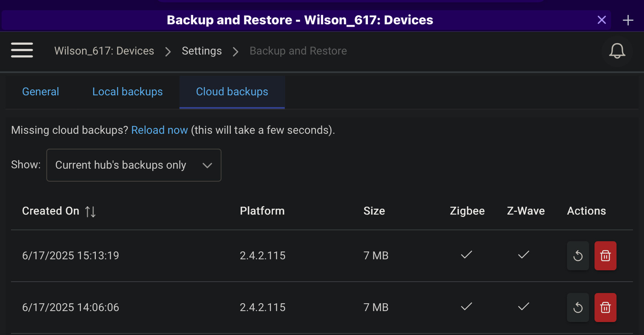This screenshot has height=335, width=644.
Task: Switch to the General tab
Action: [x=40, y=92]
